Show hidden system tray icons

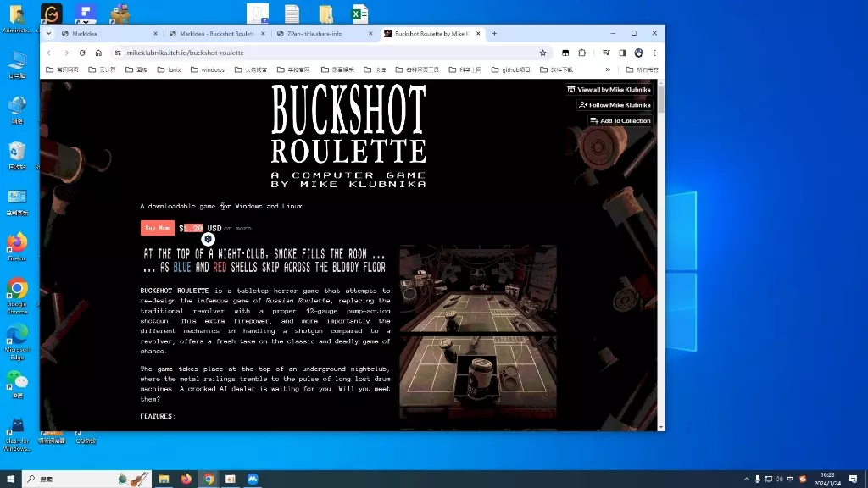point(746,480)
